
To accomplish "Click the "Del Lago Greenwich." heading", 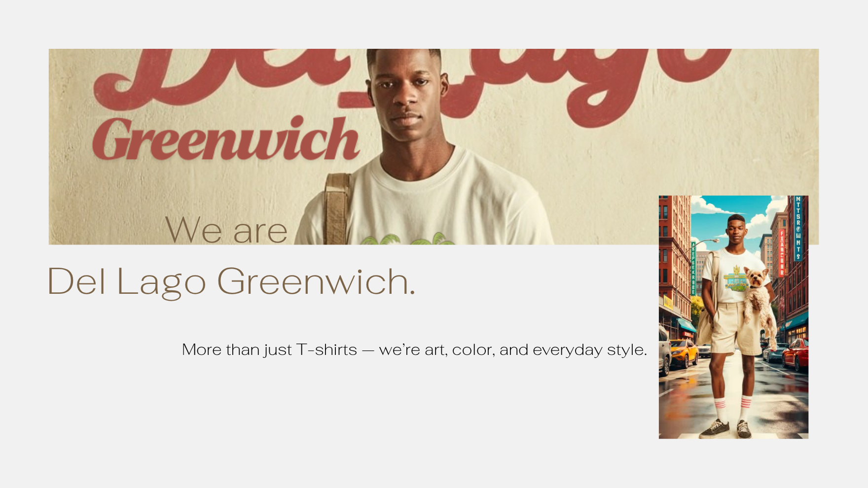I will click(231, 281).
